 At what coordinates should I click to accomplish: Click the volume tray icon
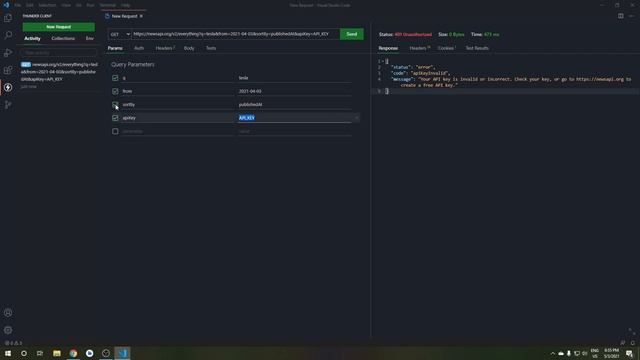pyautogui.click(x=584, y=353)
